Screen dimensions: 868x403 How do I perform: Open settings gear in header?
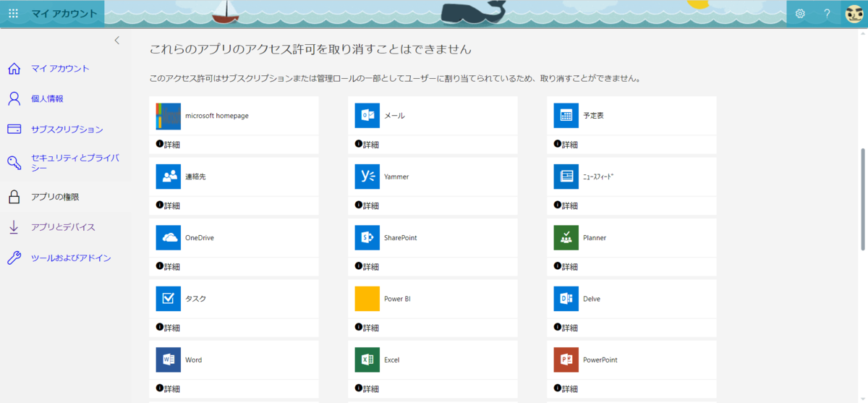tap(800, 14)
